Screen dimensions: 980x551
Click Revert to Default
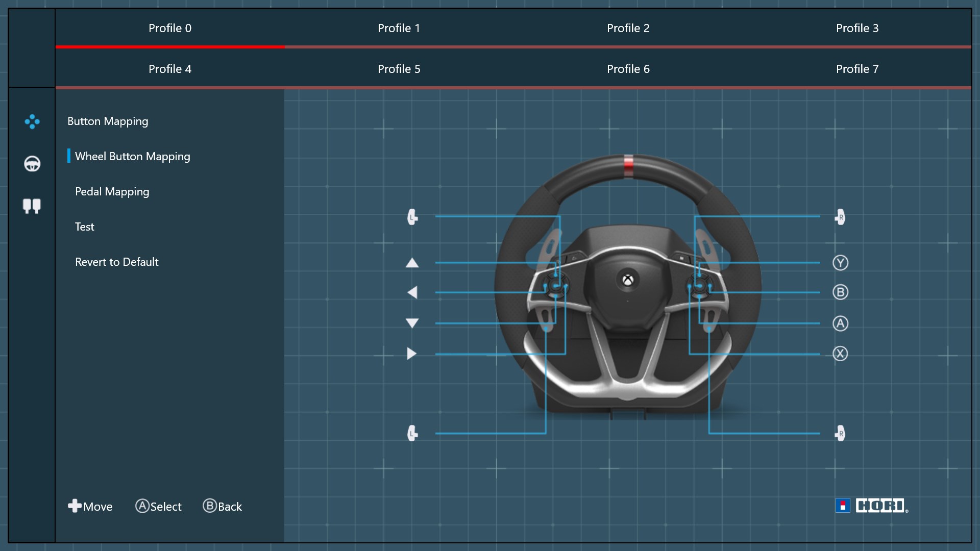point(116,262)
